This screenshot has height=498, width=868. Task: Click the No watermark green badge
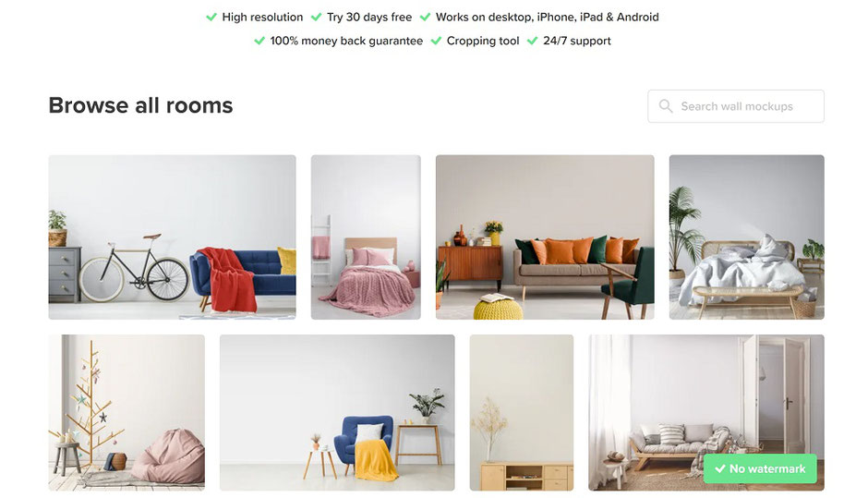click(760, 468)
